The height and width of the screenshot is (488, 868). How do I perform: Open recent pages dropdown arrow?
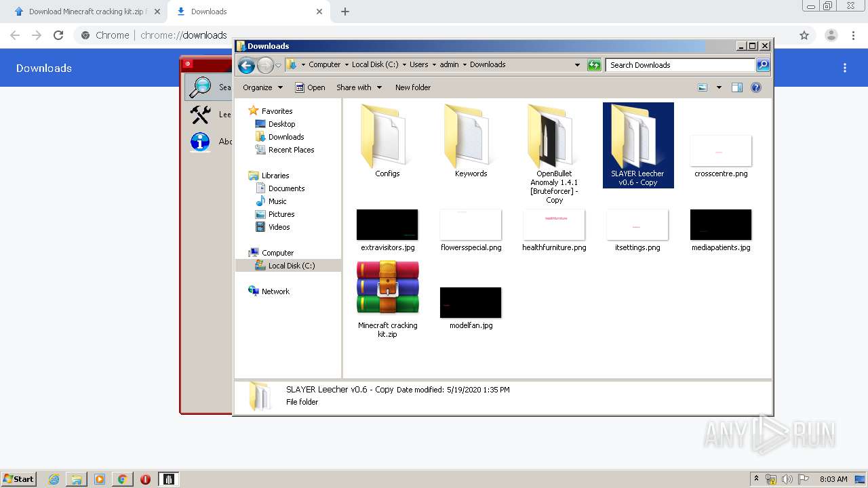[278, 66]
